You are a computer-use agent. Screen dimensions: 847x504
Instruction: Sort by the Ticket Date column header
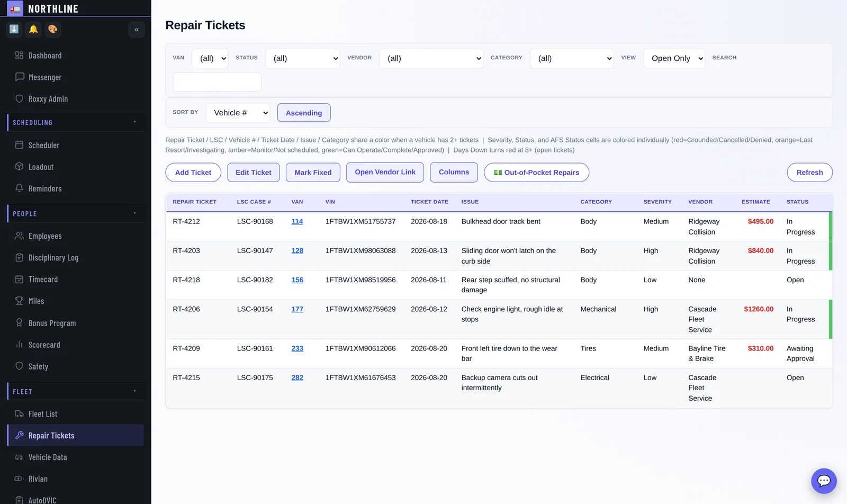click(x=429, y=202)
